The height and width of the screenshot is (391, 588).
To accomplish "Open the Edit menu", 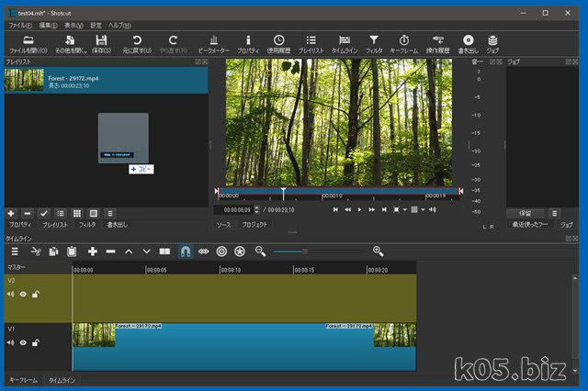I will (49, 26).
